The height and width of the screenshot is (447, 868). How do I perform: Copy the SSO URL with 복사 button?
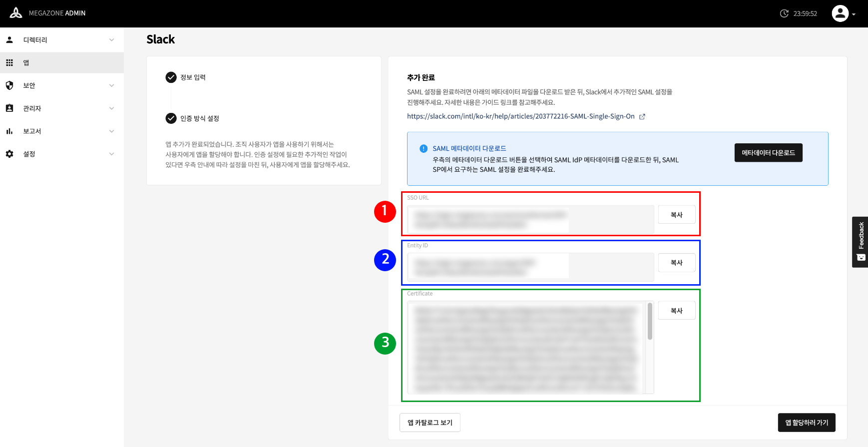tap(677, 215)
